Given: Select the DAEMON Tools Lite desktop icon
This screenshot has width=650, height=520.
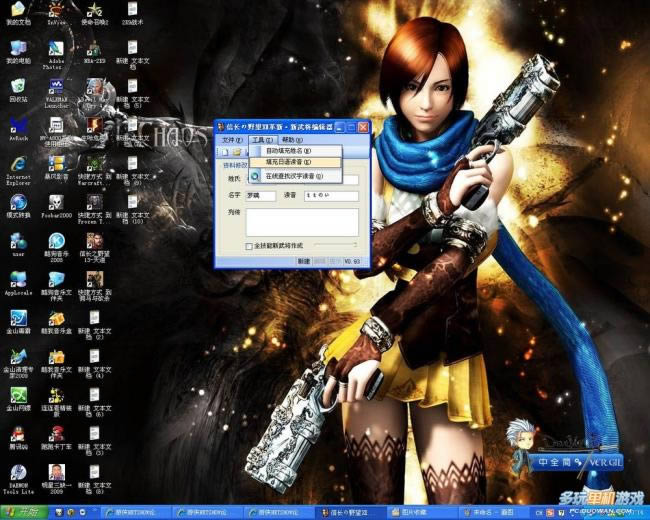Looking at the screenshot, I should 18,473.
